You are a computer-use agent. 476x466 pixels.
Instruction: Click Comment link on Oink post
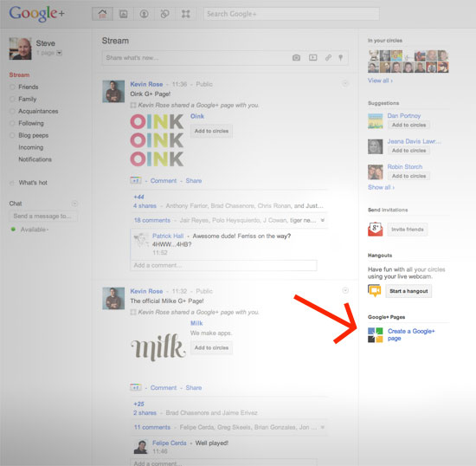[164, 180]
